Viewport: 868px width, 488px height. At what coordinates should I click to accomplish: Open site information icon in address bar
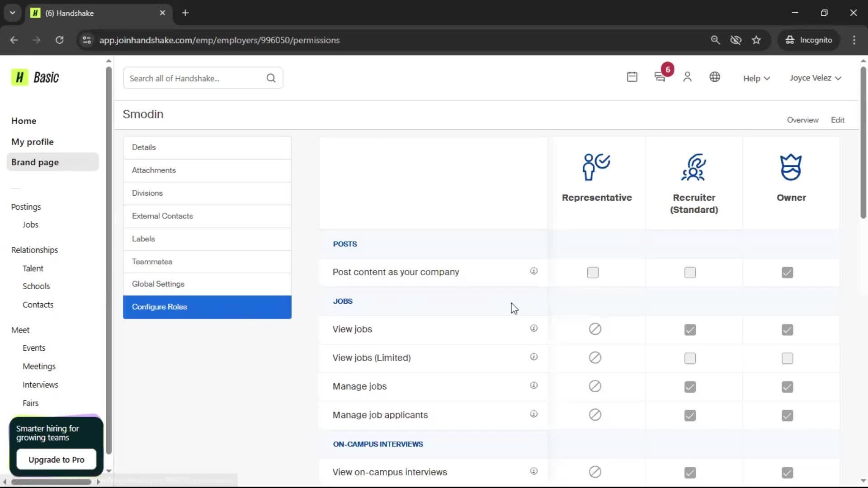[x=87, y=40]
